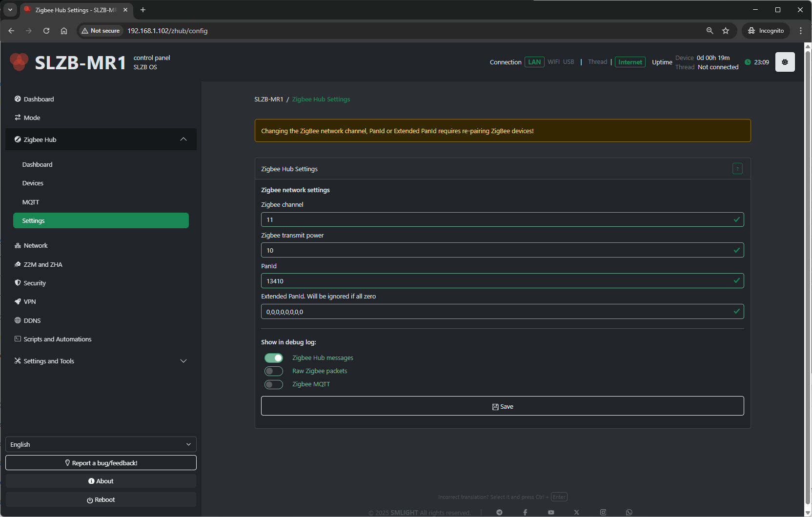Screen dimensions: 812x517
Task: Open the Telegram footer icon
Action: (499, 512)
